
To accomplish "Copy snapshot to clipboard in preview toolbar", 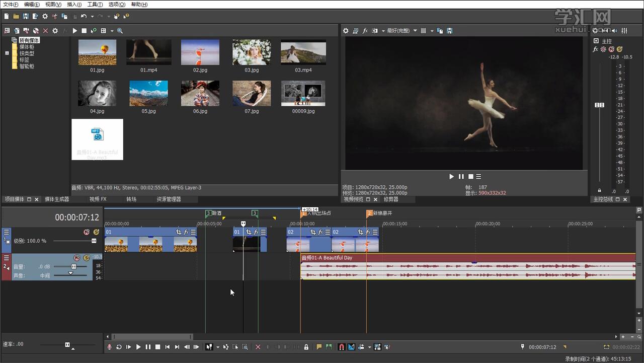I will (440, 31).
